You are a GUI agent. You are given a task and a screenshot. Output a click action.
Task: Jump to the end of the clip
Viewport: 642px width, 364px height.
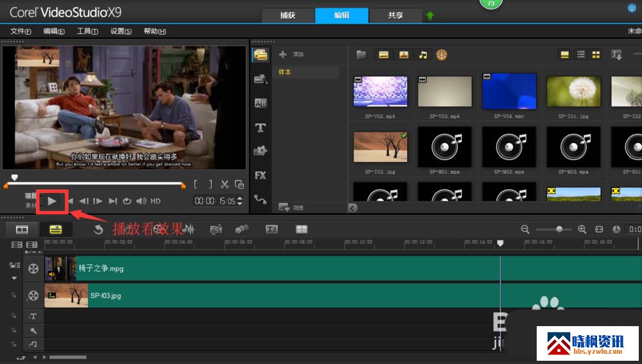click(x=112, y=201)
